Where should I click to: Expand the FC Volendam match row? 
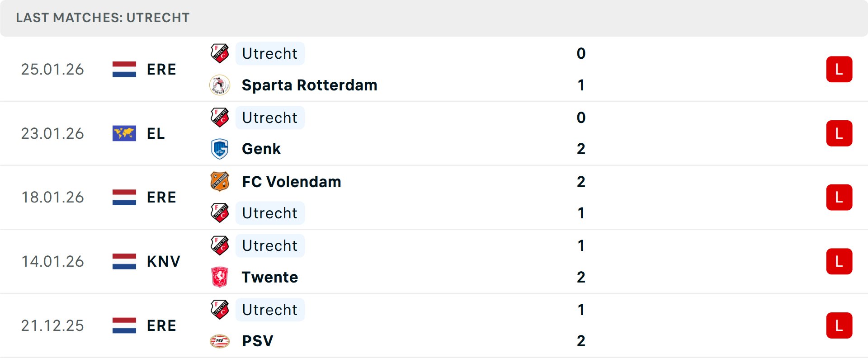click(434, 197)
